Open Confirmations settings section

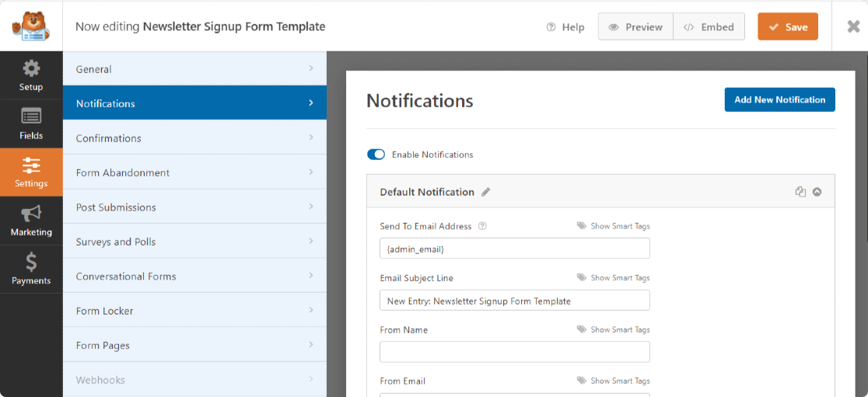(195, 138)
